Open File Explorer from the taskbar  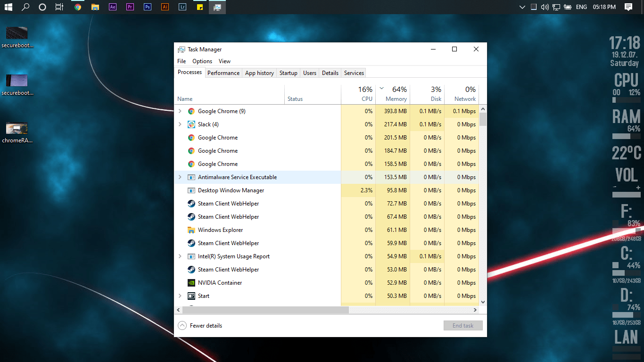pyautogui.click(x=95, y=7)
